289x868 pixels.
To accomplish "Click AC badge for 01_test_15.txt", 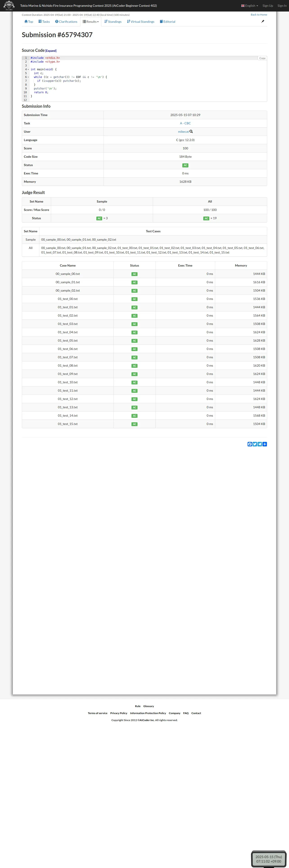I will click(x=135, y=424).
